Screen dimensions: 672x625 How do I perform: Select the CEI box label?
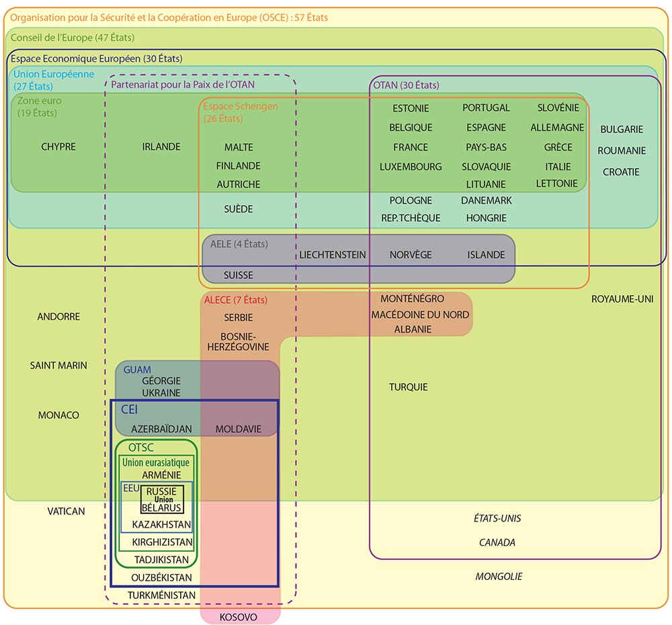click(x=130, y=409)
